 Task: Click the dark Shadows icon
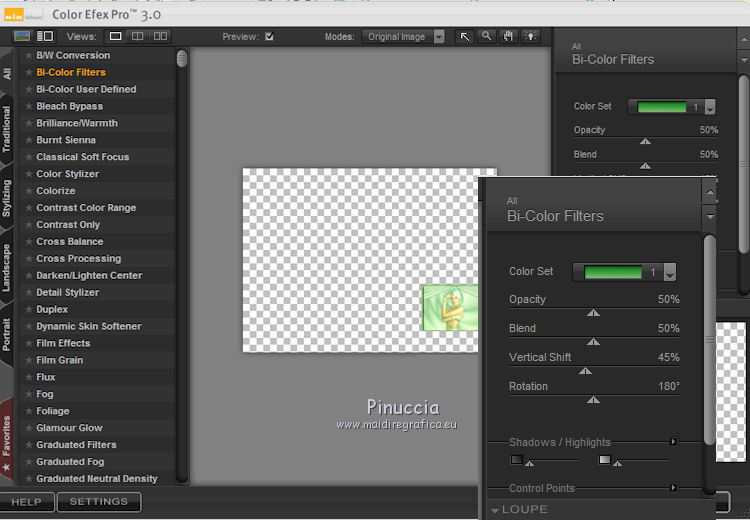click(x=517, y=460)
